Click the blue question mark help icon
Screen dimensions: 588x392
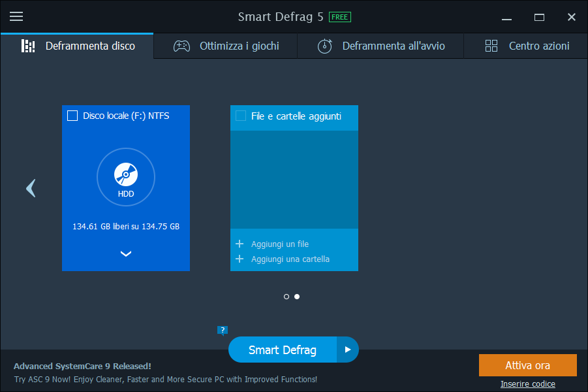pos(223,331)
